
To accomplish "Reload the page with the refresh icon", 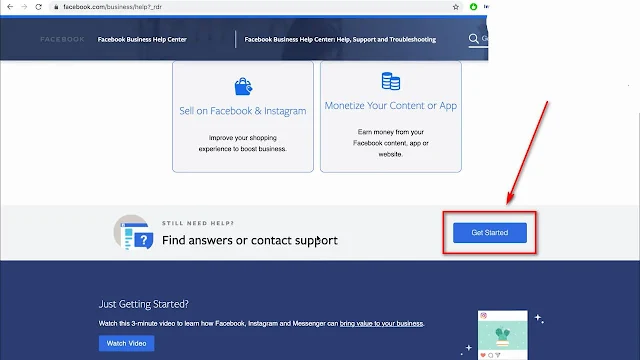I will tap(38, 7).
